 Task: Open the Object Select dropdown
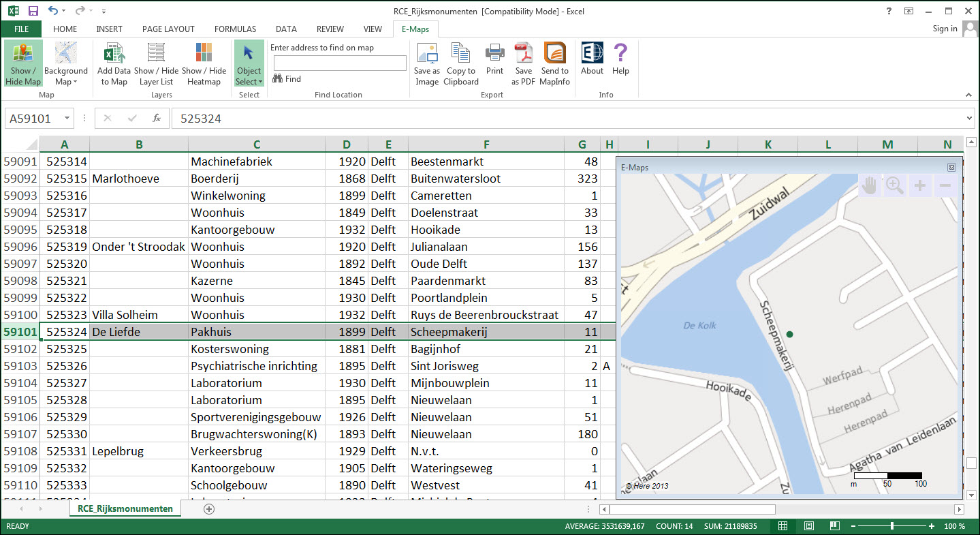pyautogui.click(x=249, y=64)
